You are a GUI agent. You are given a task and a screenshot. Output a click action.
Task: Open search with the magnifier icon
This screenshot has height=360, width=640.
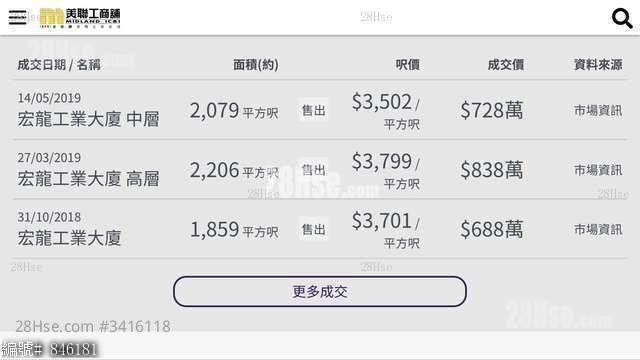(x=622, y=18)
